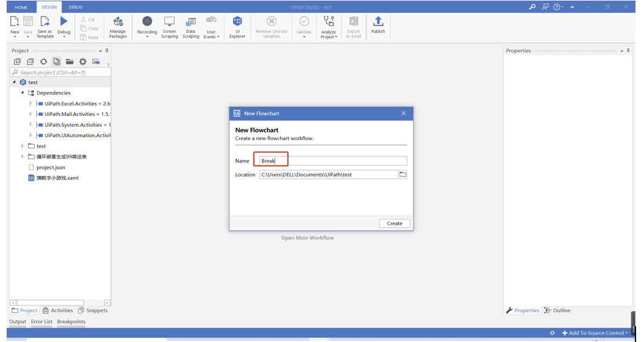Select 猜数字小游戏.xaml file
Screen dimensions: 644x342
53,178
